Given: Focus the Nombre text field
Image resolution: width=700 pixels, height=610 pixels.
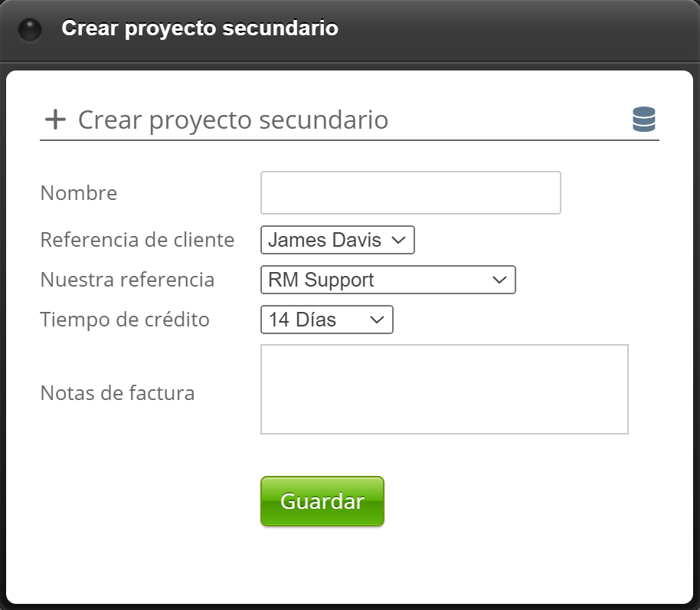Looking at the screenshot, I should tap(411, 193).
